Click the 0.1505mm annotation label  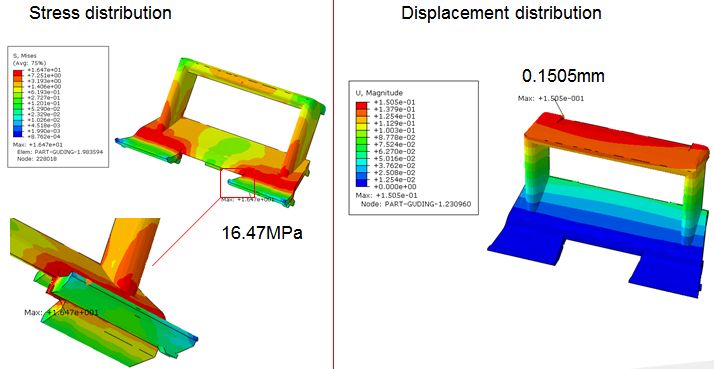tap(563, 76)
